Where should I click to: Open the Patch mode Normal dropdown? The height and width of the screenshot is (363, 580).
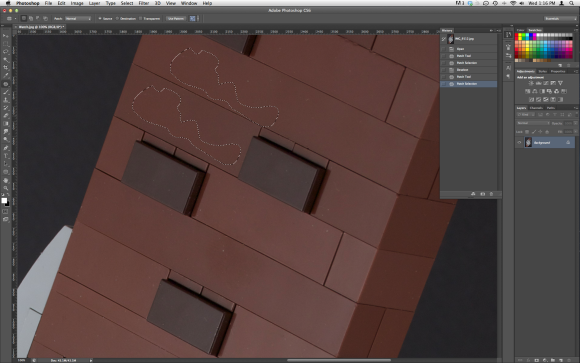[x=78, y=19]
